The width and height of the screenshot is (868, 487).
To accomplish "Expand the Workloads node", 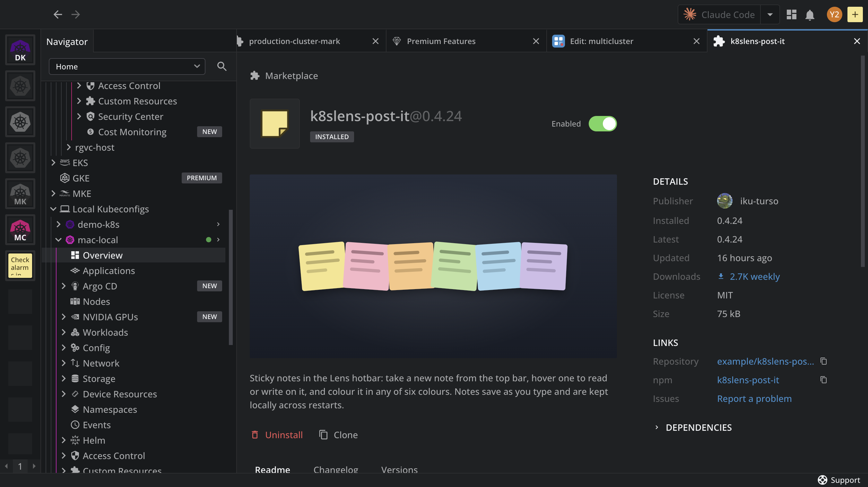I will 64,332.
